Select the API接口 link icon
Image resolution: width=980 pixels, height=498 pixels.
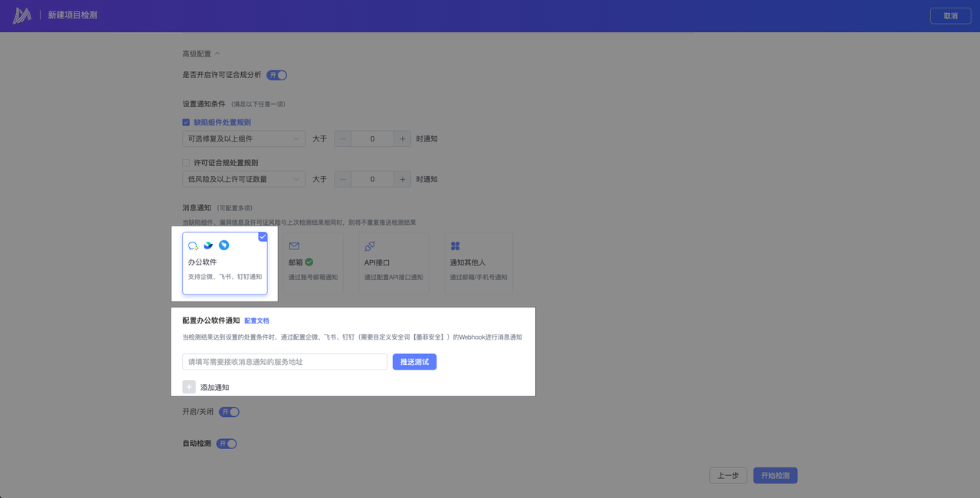coord(370,246)
